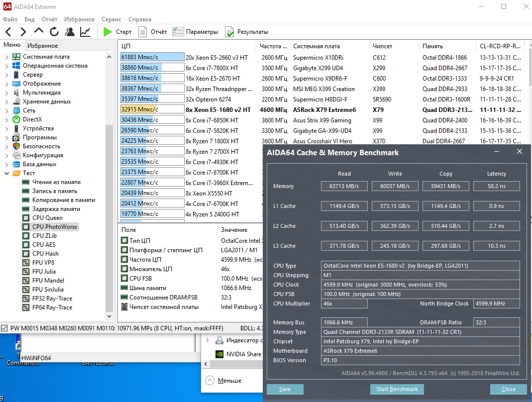Select the DirectX Xbox icon

click(16, 119)
